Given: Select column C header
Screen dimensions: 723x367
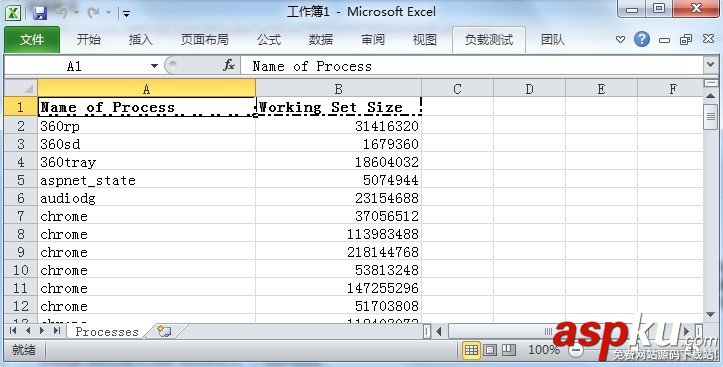Looking at the screenshot, I should click(457, 89).
